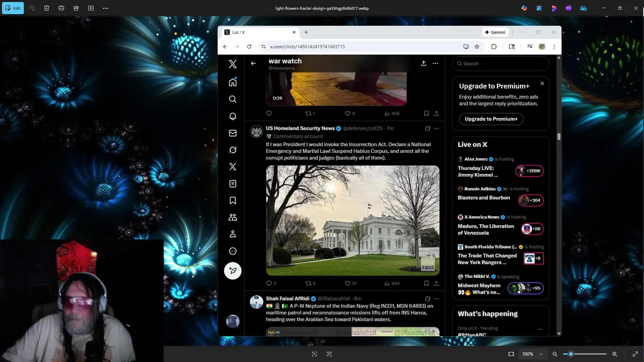Repost the US Homeland Security News post
The height and width of the screenshot is (362, 644).
tap(308, 283)
